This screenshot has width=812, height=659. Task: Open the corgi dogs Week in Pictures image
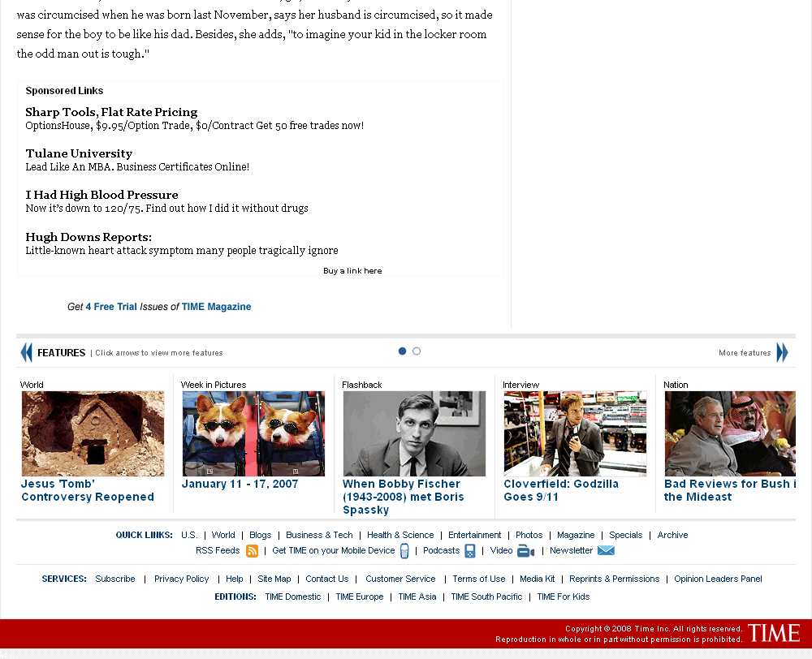coord(253,434)
